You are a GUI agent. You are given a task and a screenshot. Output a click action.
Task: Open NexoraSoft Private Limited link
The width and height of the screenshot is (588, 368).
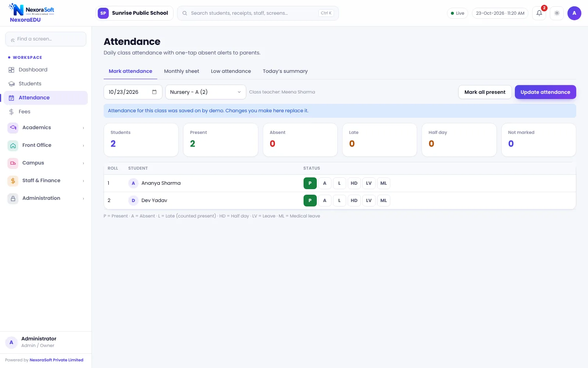tap(56, 360)
